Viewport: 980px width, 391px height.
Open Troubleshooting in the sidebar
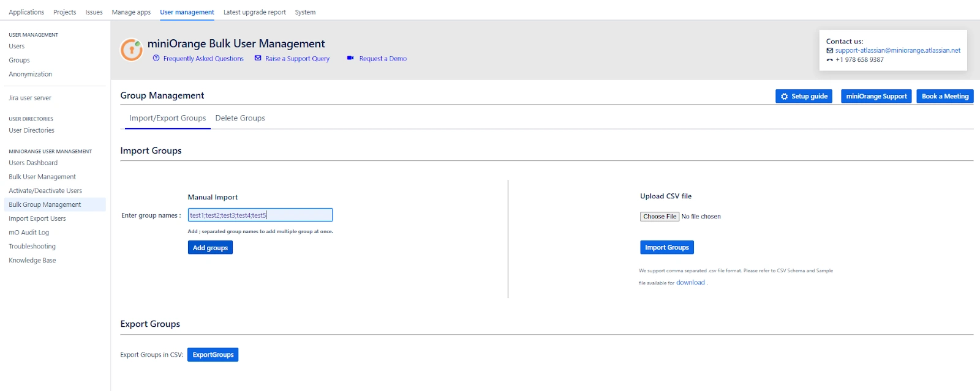32,247
